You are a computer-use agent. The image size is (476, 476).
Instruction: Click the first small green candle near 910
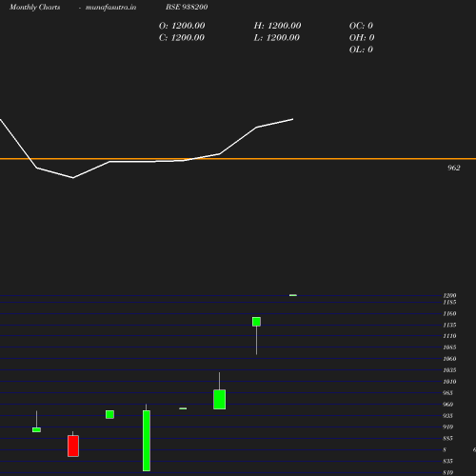(36, 429)
